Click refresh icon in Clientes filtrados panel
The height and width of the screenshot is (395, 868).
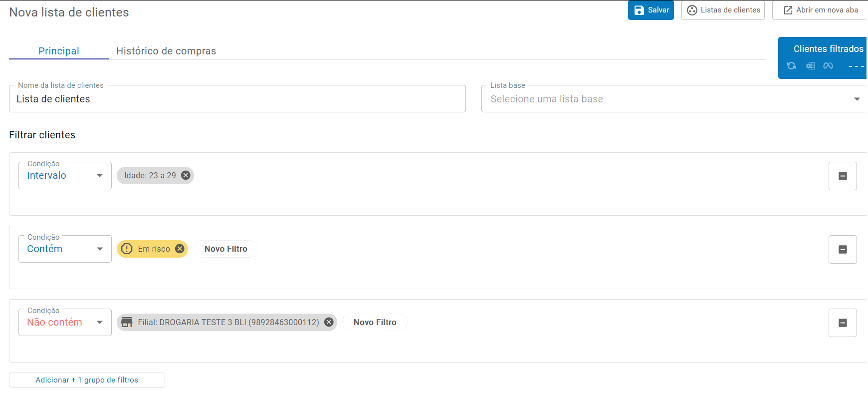791,66
